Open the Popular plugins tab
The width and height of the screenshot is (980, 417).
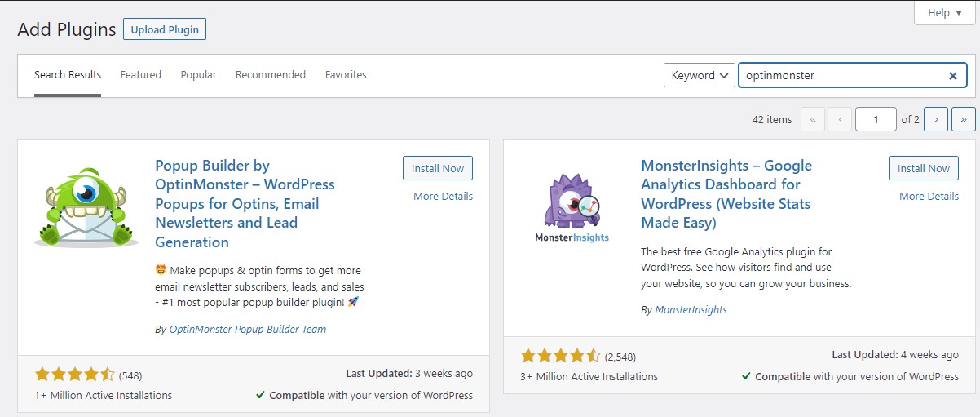point(199,75)
